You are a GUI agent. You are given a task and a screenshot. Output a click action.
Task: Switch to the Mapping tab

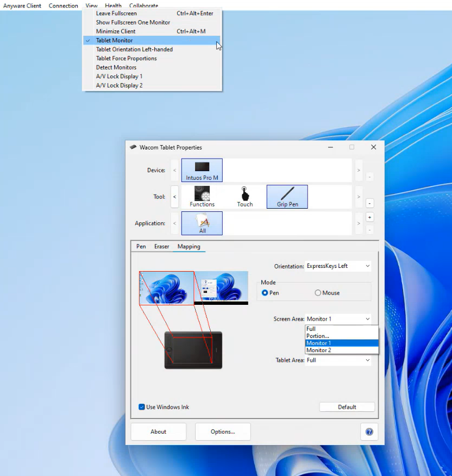(189, 247)
